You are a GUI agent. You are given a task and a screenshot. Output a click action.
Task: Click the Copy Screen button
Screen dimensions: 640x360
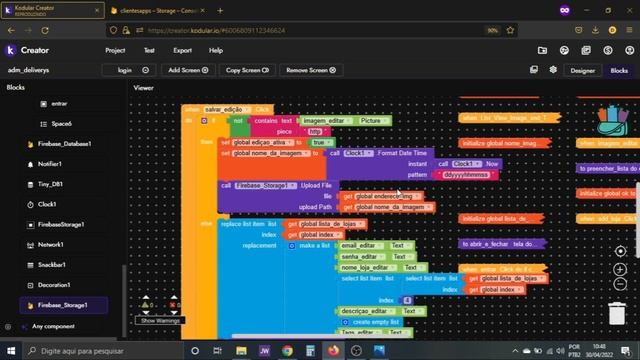click(247, 70)
